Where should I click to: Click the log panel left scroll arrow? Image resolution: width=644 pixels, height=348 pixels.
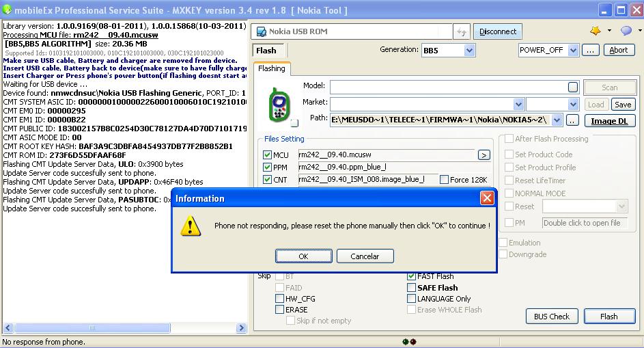coord(8,328)
